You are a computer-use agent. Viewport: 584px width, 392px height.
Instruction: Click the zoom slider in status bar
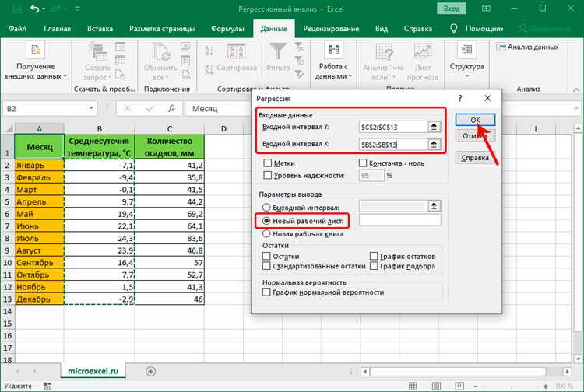(511, 387)
